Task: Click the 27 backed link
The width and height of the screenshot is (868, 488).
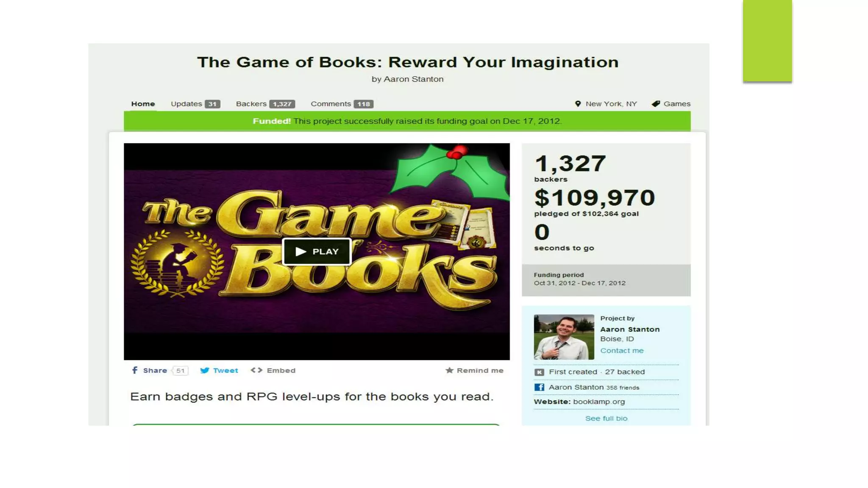Action: coord(625,372)
